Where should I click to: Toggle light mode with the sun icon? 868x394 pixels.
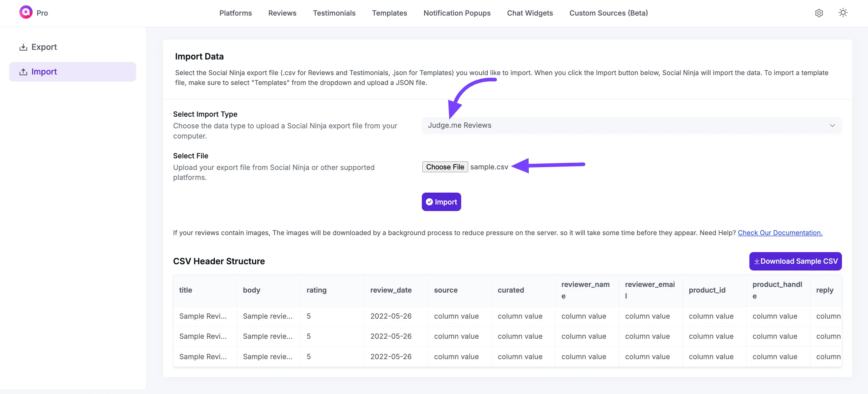[843, 13]
